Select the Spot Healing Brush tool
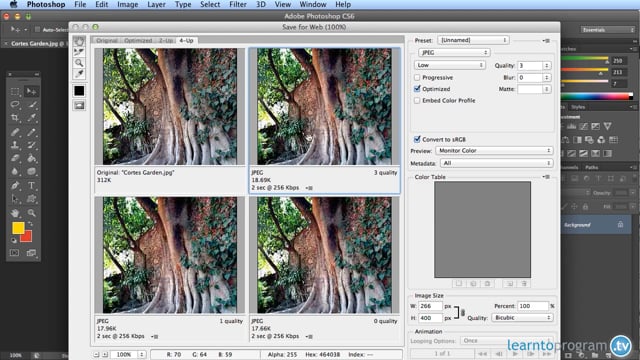This screenshot has width=640, height=360. (x=15, y=132)
